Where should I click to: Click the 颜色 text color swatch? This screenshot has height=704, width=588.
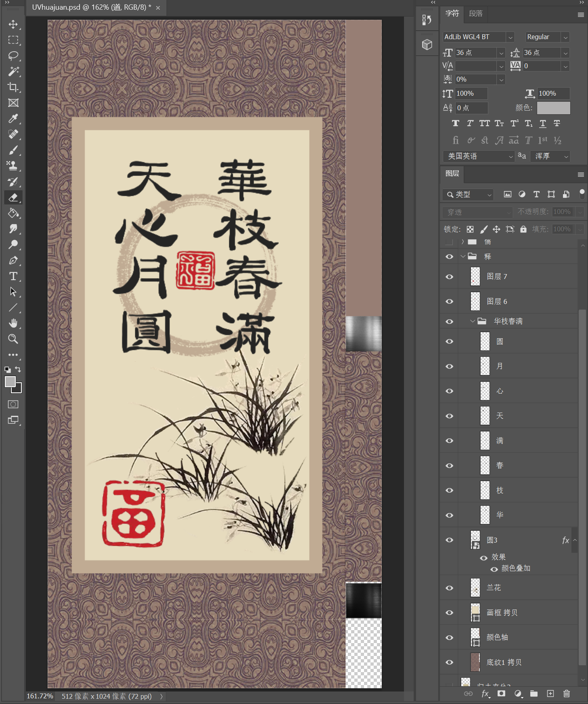click(553, 108)
